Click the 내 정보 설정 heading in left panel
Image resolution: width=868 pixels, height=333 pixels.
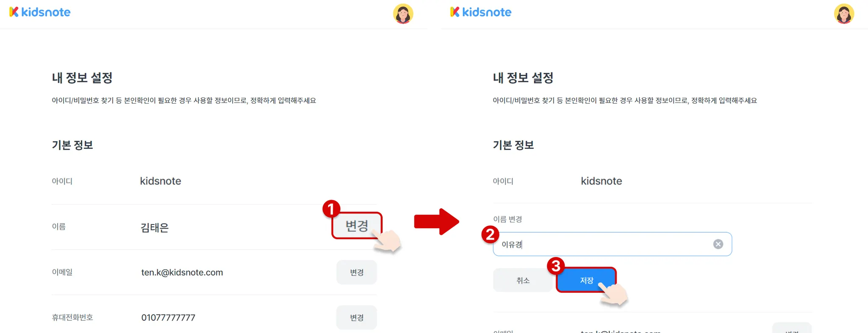(82, 78)
